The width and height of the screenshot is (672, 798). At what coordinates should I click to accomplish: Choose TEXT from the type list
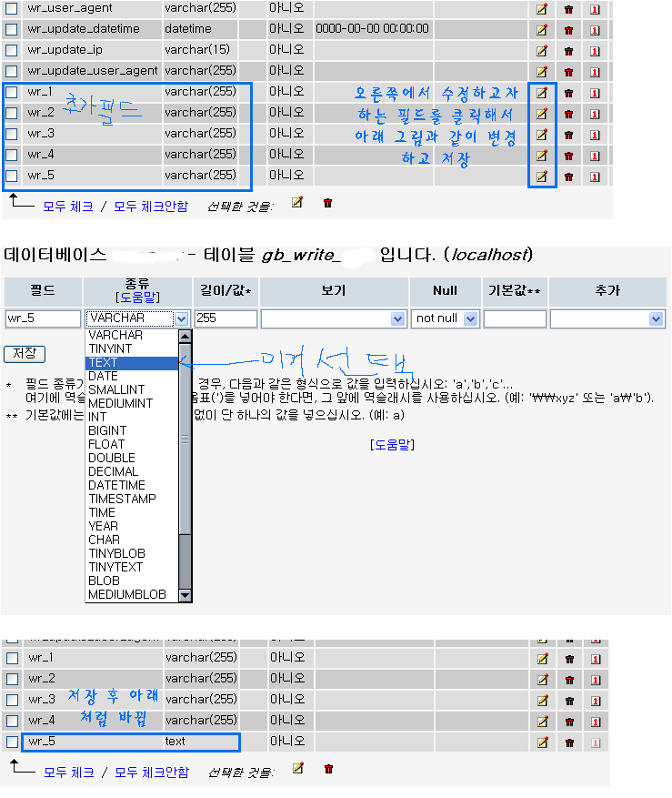pos(132,362)
